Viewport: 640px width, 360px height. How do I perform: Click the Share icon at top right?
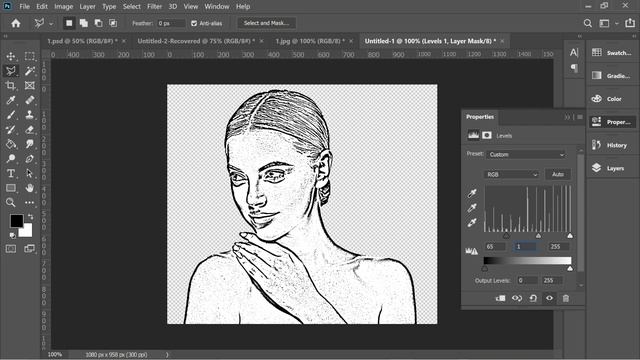[630, 23]
